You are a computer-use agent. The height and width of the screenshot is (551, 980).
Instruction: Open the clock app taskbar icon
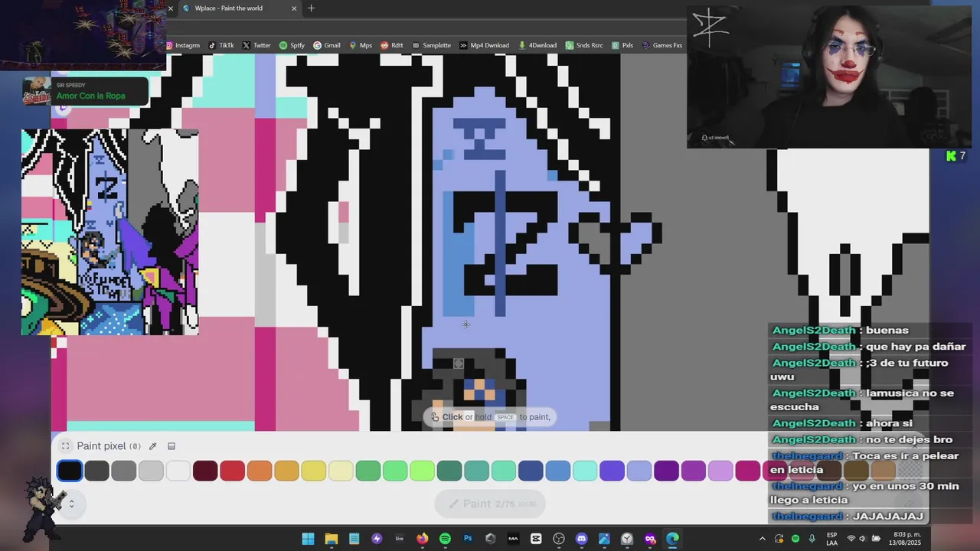(627, 539)
